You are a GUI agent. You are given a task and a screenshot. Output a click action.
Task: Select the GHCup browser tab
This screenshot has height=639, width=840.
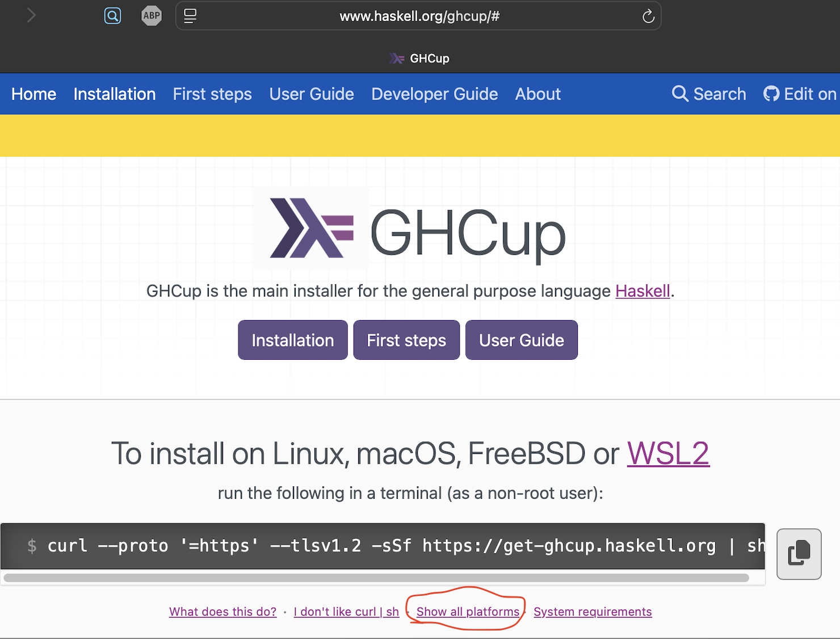coord(420,58)
